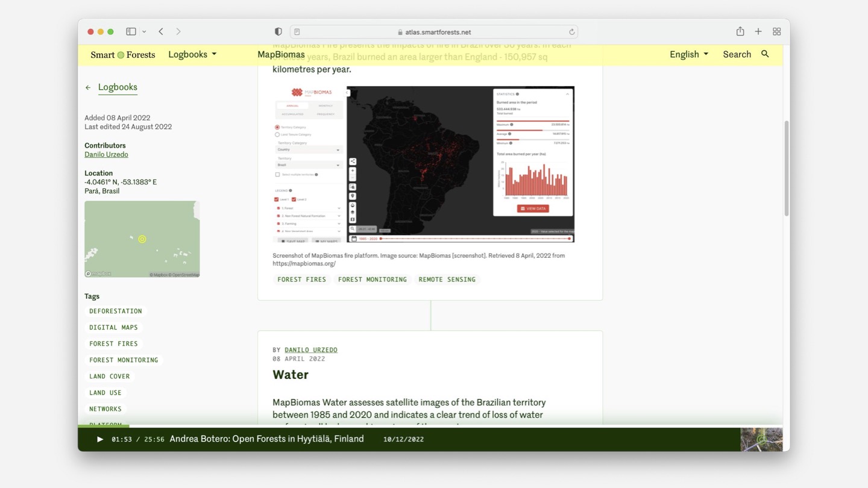This screenshot has height=488, width=868.
Task: Open Danilo Urzedo under Contributors
Action: click(x=106, y=154)
